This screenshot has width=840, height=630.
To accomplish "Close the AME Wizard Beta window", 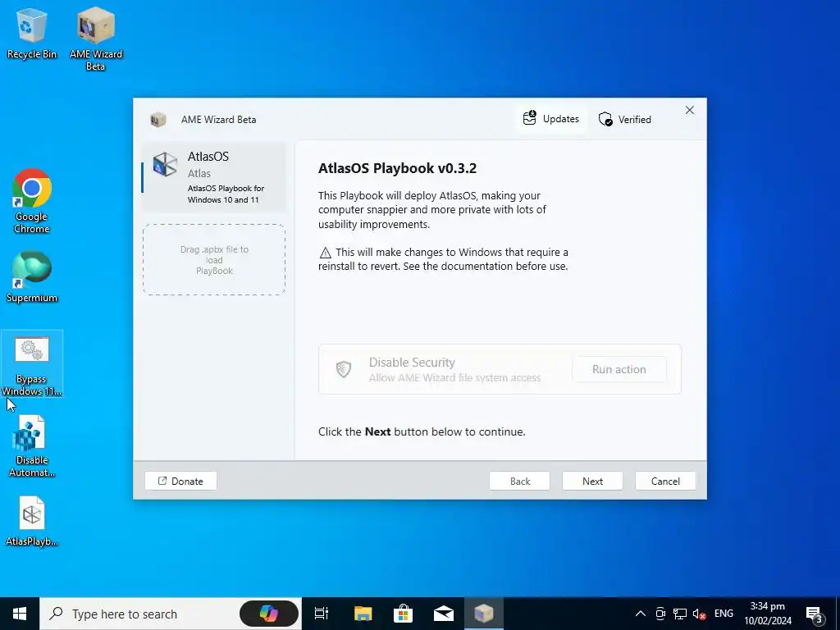I will coord(689,111).
